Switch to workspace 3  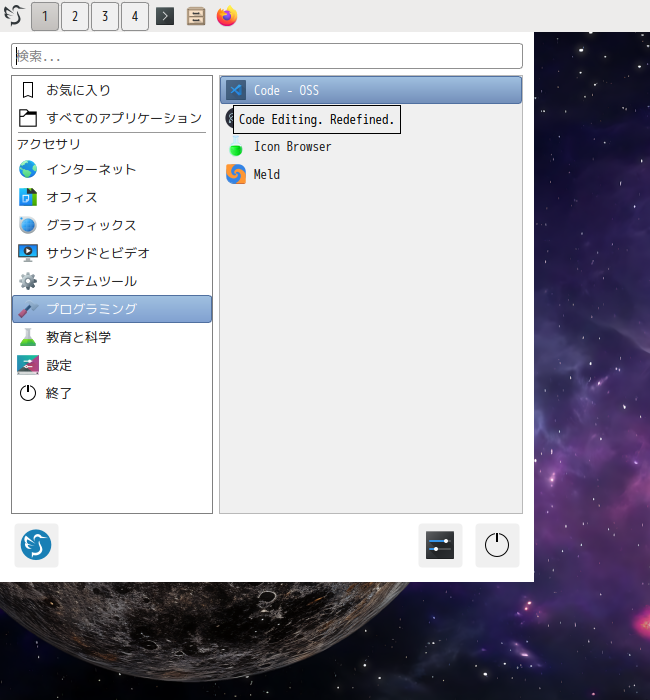[x=105, y=17]
